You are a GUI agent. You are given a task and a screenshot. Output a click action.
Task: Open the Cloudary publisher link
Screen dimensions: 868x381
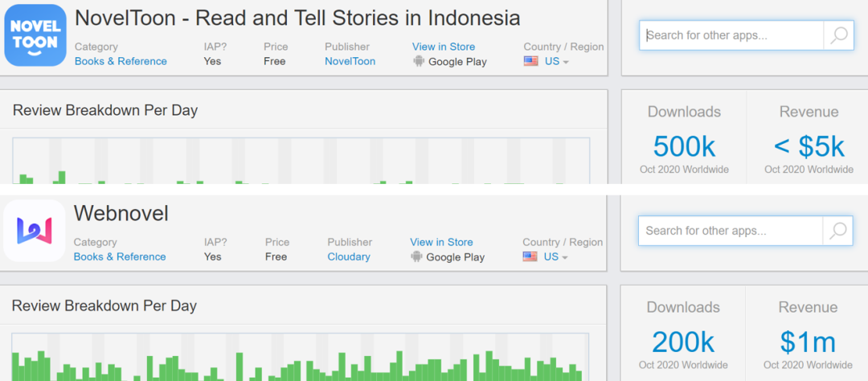pos(349,256)
